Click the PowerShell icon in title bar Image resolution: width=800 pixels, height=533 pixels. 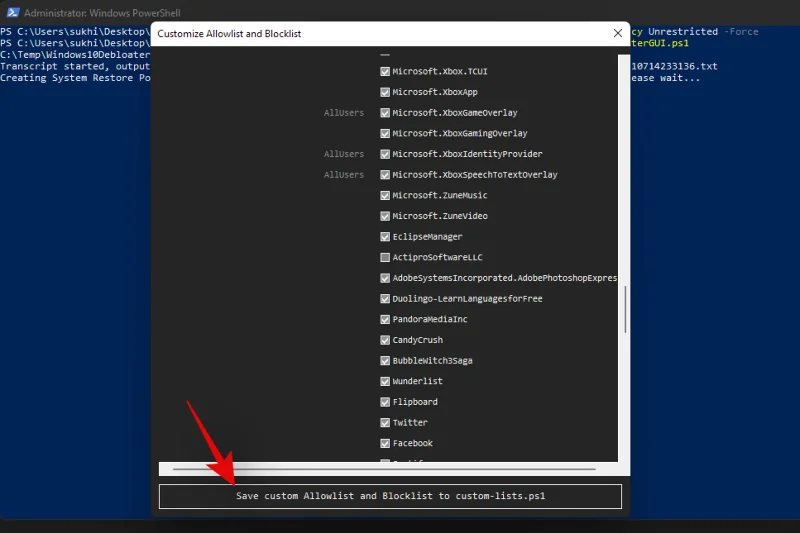pos(13,12)
